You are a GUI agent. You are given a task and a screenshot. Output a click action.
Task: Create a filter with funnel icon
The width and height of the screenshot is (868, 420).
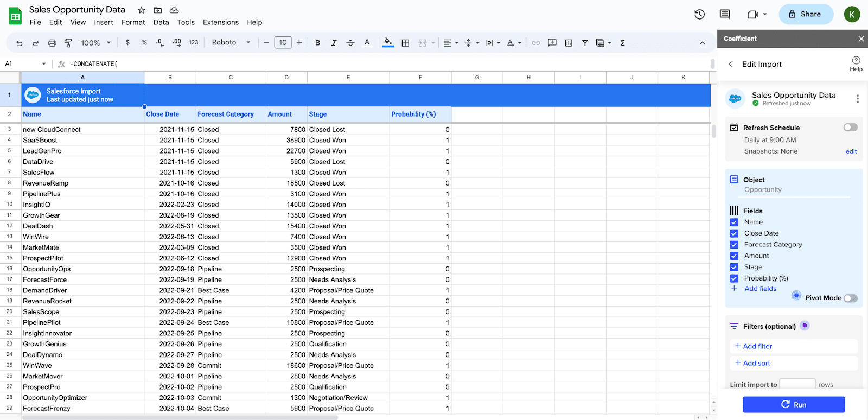[x=585, y=43]
